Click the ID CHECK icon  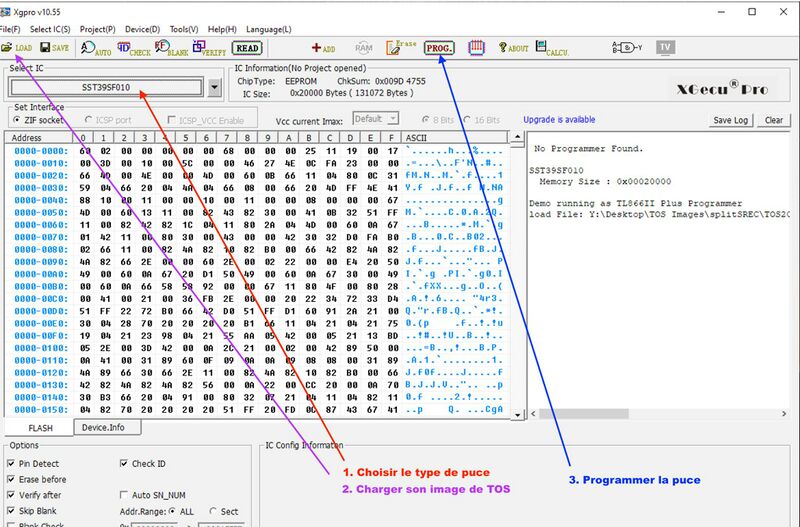pyautogui.click(x=134, y=48)
